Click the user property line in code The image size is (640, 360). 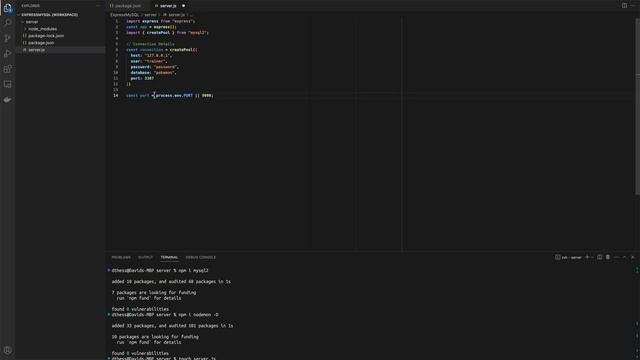[149, 61]
